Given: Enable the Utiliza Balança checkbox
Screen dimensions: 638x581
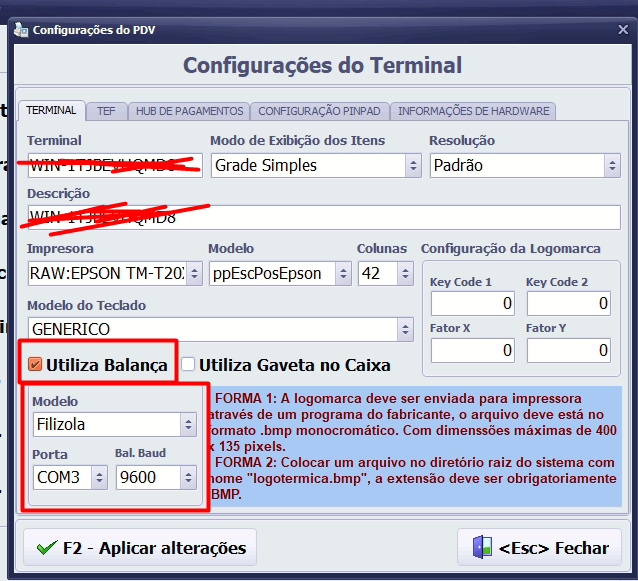Looking at the screenshot, I should (35, 365).
